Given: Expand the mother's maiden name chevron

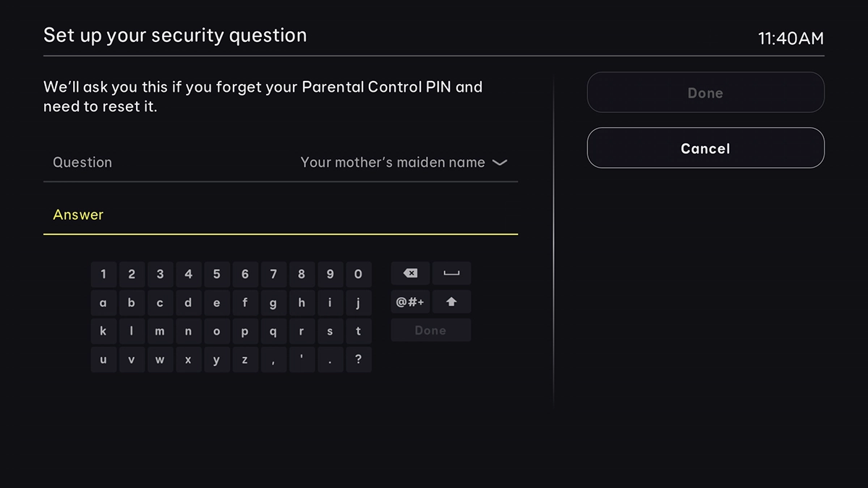Looking at the screenshot, I should coord(500,163).
